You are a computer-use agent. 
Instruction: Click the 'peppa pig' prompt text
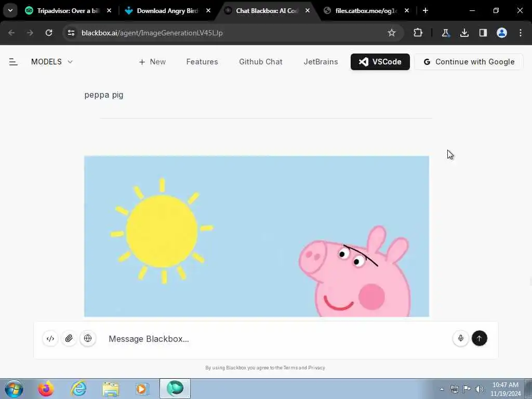click(104, 95)
